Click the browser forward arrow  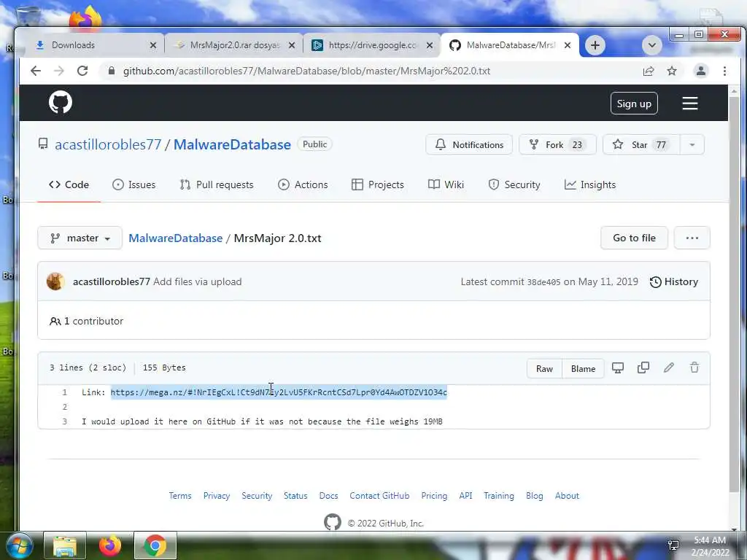coord(59,71)
